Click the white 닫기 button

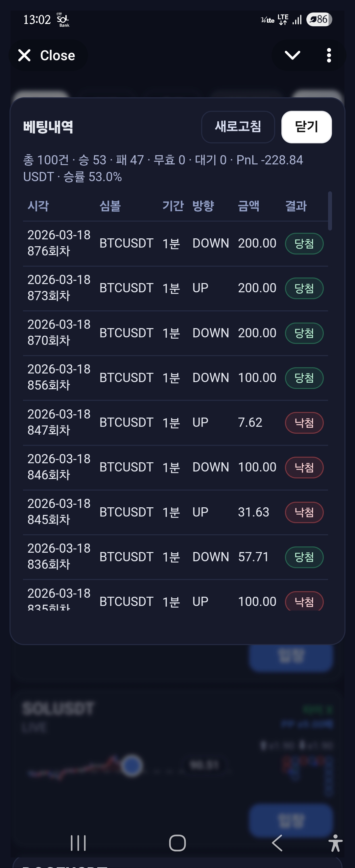coord(306,127)
